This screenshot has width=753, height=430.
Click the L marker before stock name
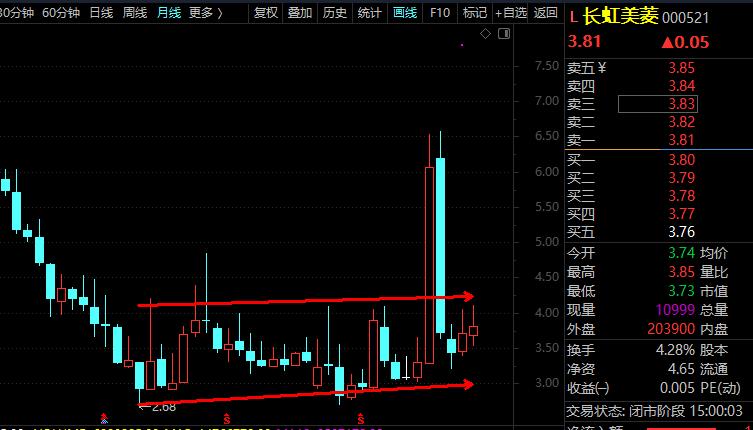[x=573, y=18]
